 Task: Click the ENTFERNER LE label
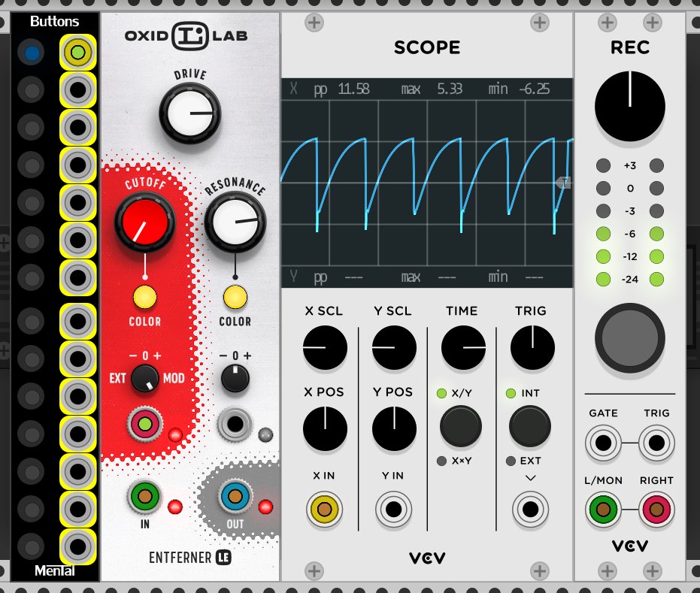pyautogui.click(x=190, y=558)
